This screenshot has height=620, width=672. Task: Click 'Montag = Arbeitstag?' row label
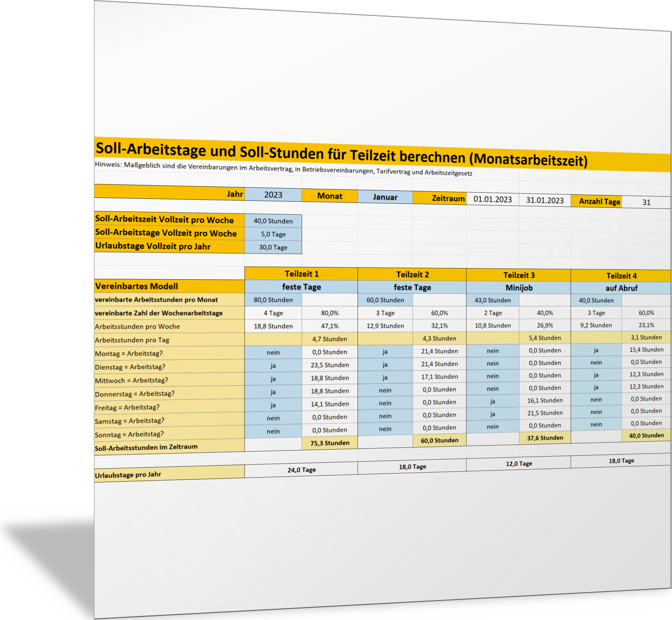169,354
